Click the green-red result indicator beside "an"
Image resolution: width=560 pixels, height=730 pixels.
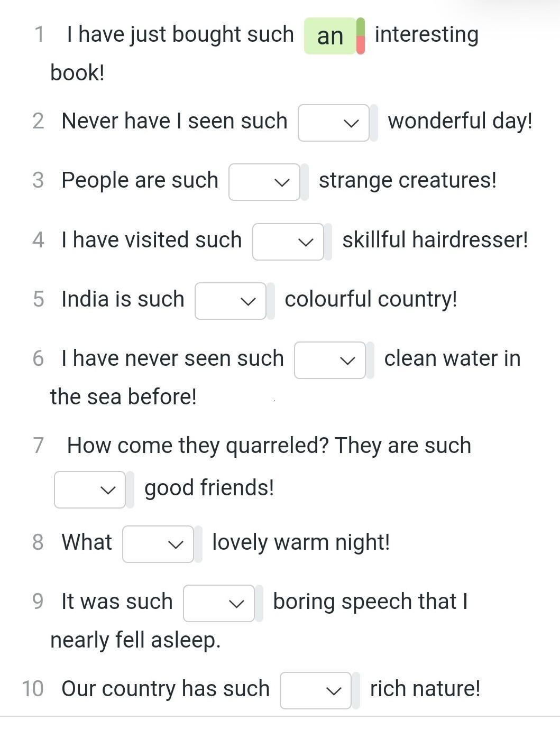361,36
